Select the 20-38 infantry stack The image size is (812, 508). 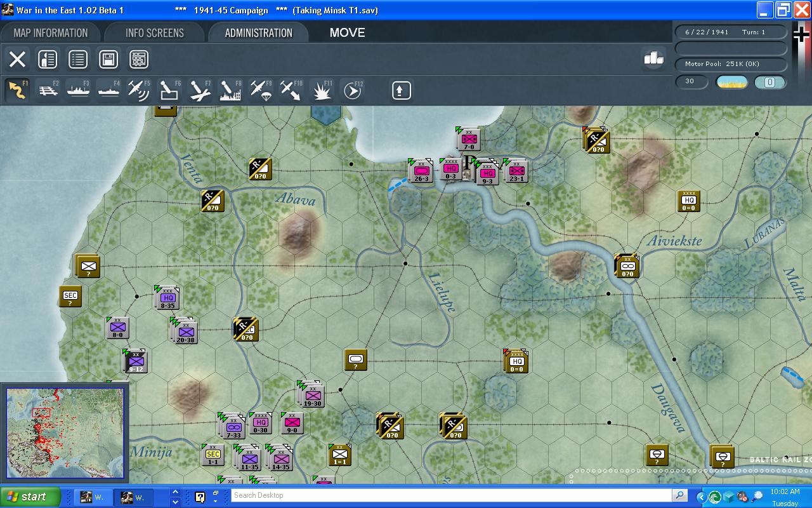coord(185,331)
